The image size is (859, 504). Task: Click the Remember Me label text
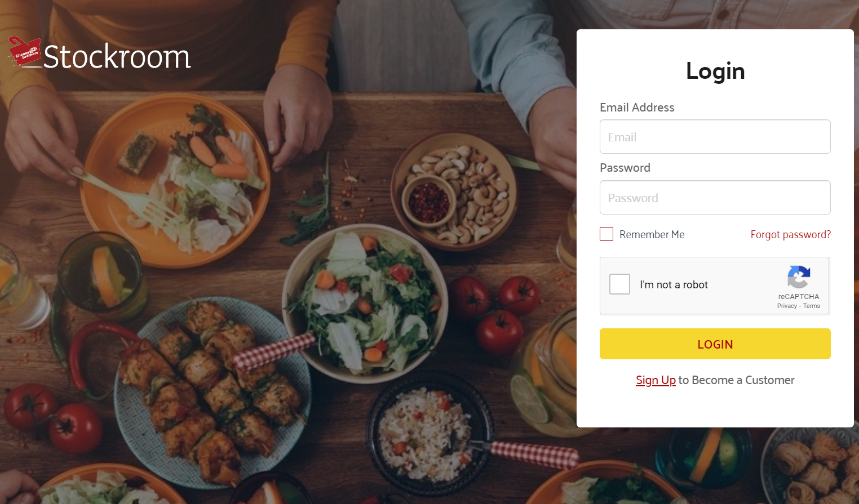click(x=652, y=235)
